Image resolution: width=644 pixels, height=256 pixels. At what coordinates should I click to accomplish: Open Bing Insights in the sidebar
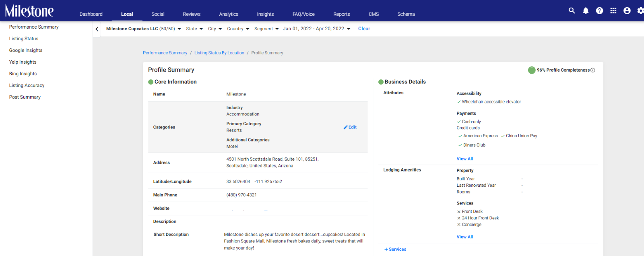coord(23,74)
